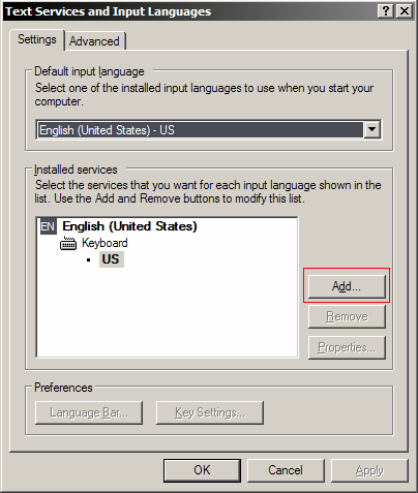Click empty area of installed services list

click(x=167, y=313)
